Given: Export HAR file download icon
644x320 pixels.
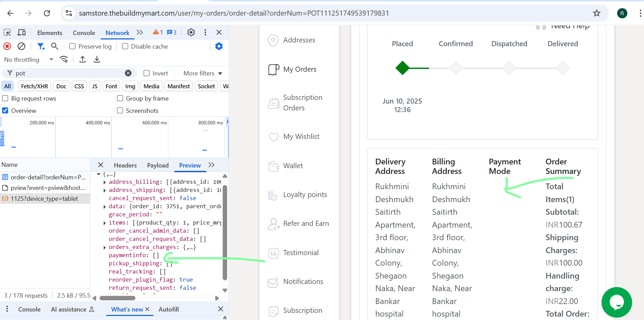Looking at the screenshot, I should [x=97, y=59].
